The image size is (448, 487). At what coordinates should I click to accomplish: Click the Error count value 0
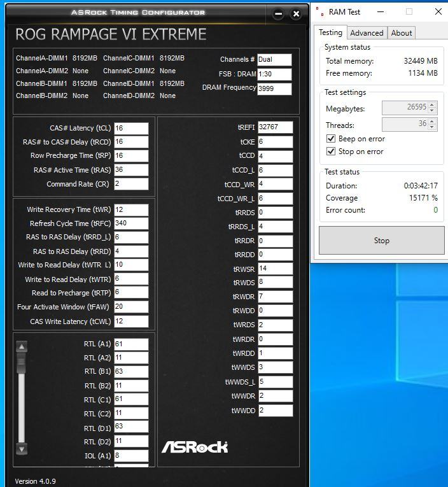click(x=435, y=210)
